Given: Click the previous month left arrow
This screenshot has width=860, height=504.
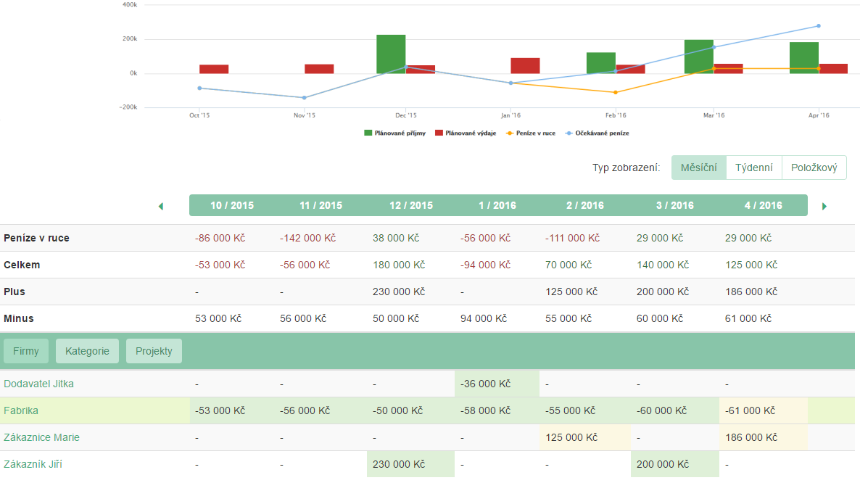Looking at the screenshot, I should point(160,206).
